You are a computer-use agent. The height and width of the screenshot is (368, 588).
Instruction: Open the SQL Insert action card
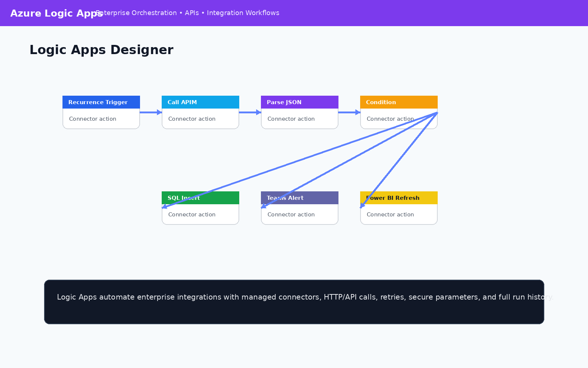pos(200,208)
